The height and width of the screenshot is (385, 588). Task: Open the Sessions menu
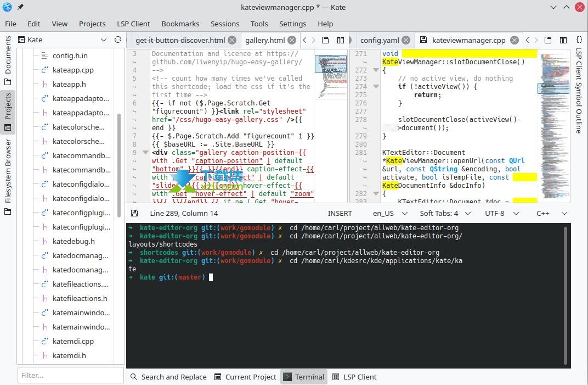pyautogui.click(x=225, y=24)
